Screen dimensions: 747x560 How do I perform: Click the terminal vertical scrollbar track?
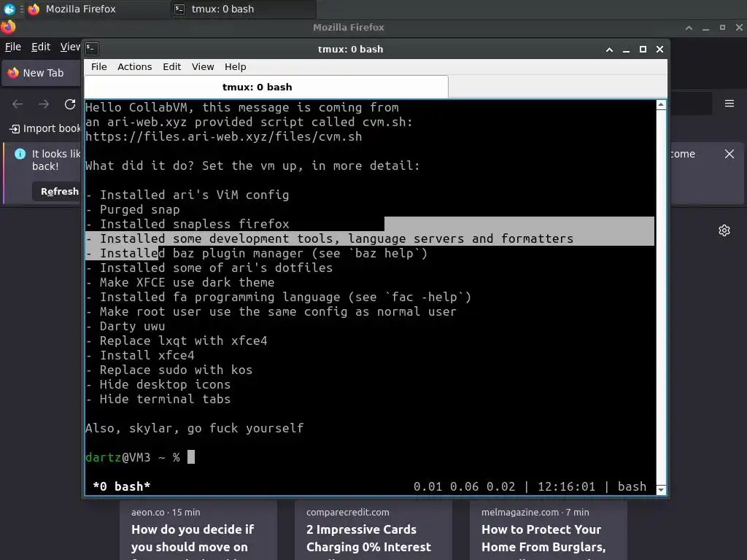coord(661,297)
